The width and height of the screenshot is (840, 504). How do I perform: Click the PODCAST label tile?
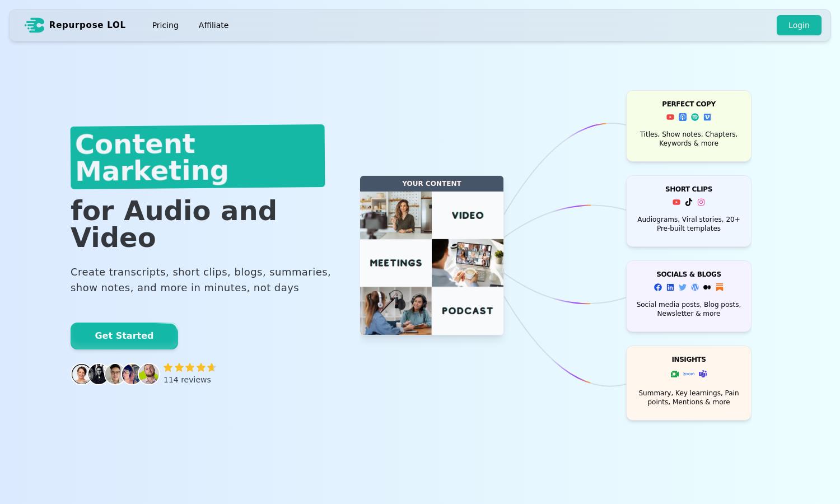468,311
